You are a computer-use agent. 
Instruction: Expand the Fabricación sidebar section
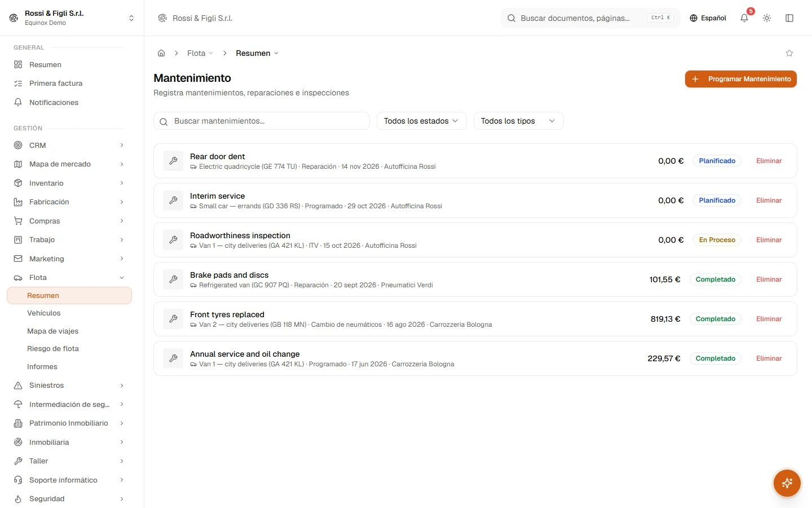69,202
